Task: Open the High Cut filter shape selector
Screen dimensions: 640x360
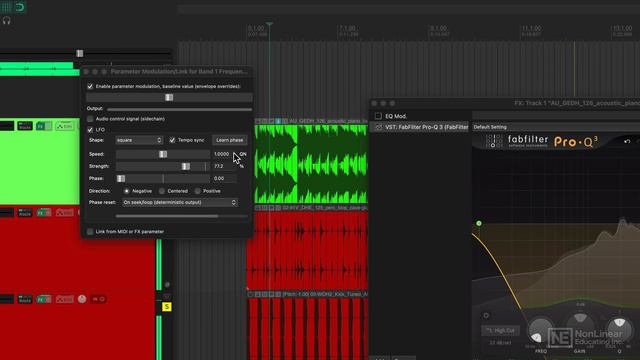Action: tap(500, 330)
